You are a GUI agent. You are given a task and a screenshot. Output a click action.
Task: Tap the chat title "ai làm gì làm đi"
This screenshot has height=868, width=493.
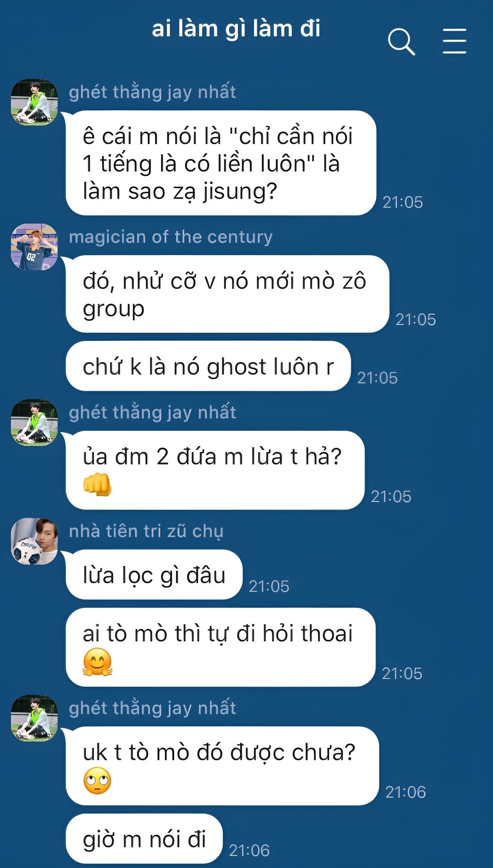[236, 29]
